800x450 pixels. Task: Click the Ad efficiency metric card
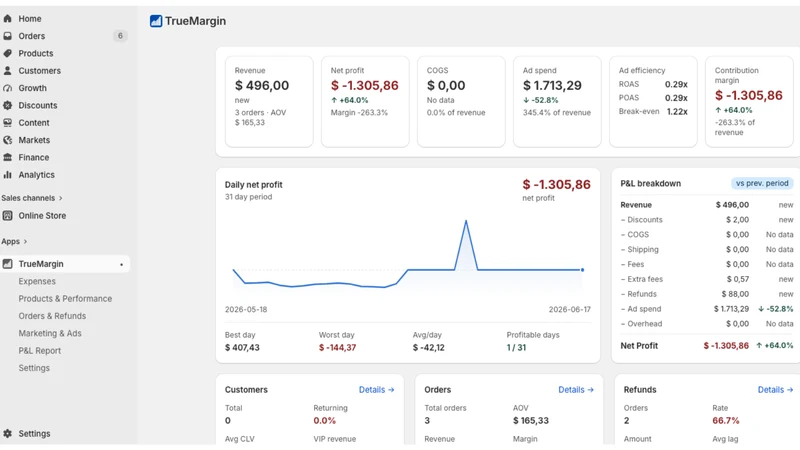click(x=653, y=102)
